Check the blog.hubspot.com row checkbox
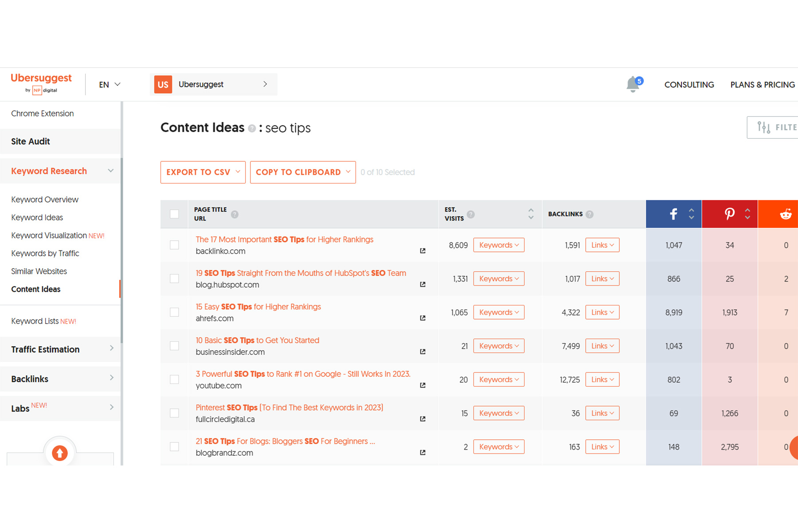The image size is (798, 532). click(x=174, y=279)
